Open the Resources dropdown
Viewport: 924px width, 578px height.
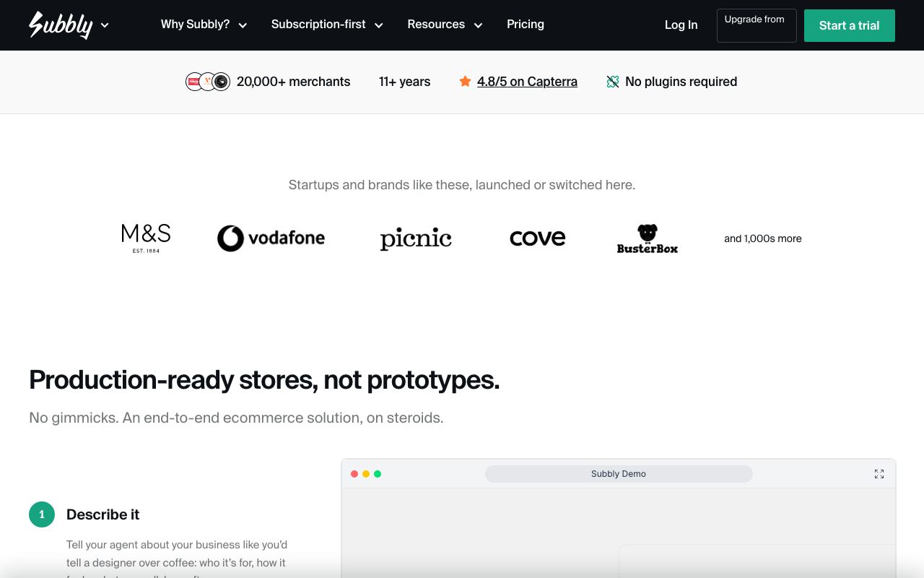[x=445, y=25]
